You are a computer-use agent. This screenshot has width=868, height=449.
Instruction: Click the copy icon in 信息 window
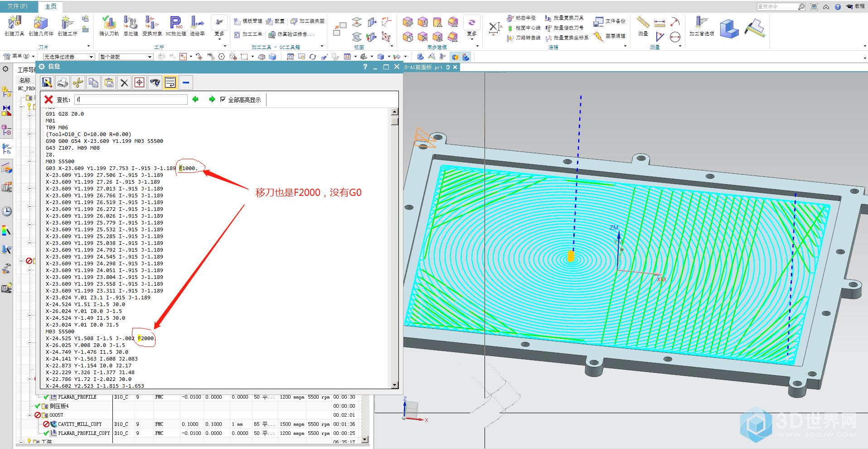click(93, 83)
